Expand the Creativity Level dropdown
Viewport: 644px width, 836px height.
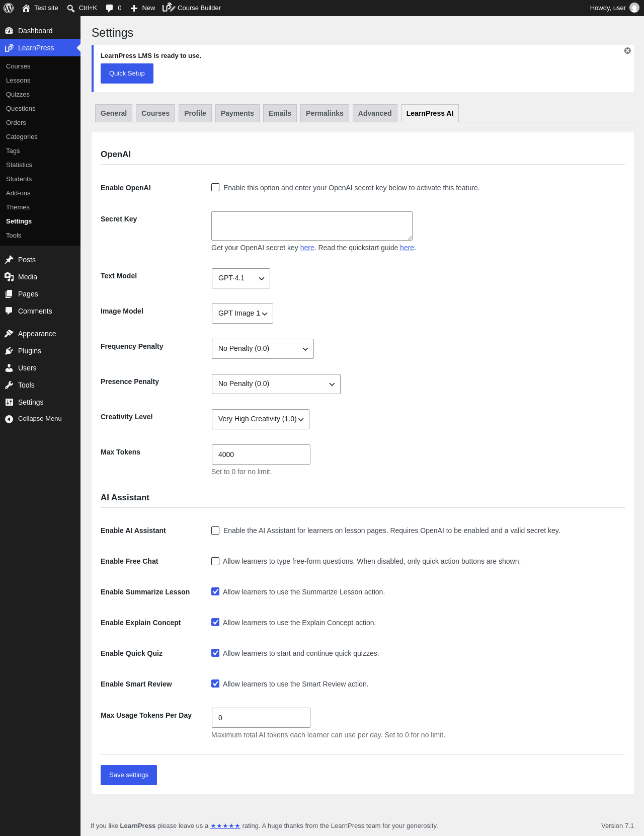[x=261, y=419]
